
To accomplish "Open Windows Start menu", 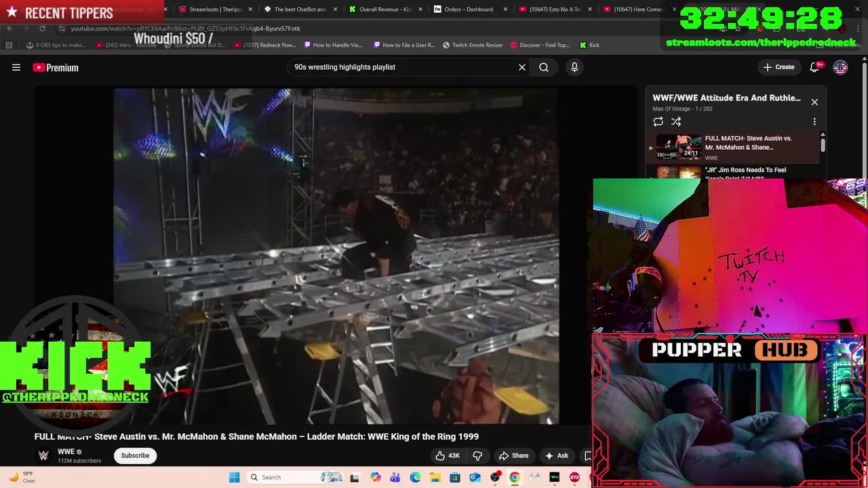I will pyautogui.click(x=234, y=477).
